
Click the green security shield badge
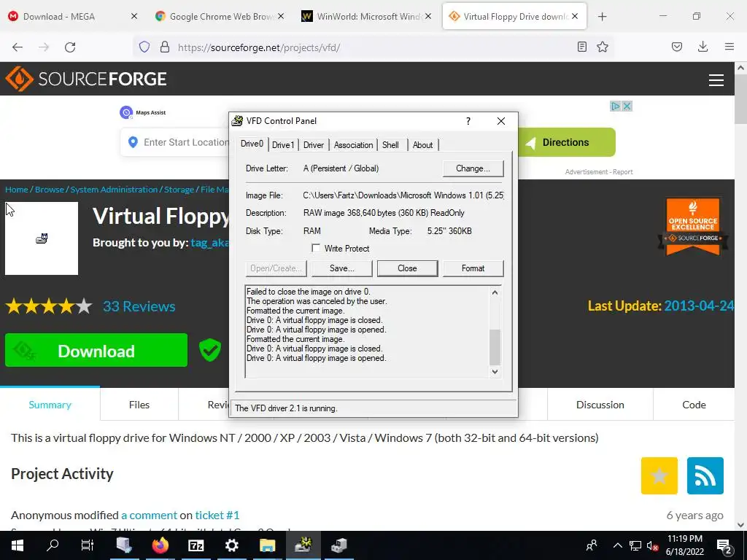[210, 350]
